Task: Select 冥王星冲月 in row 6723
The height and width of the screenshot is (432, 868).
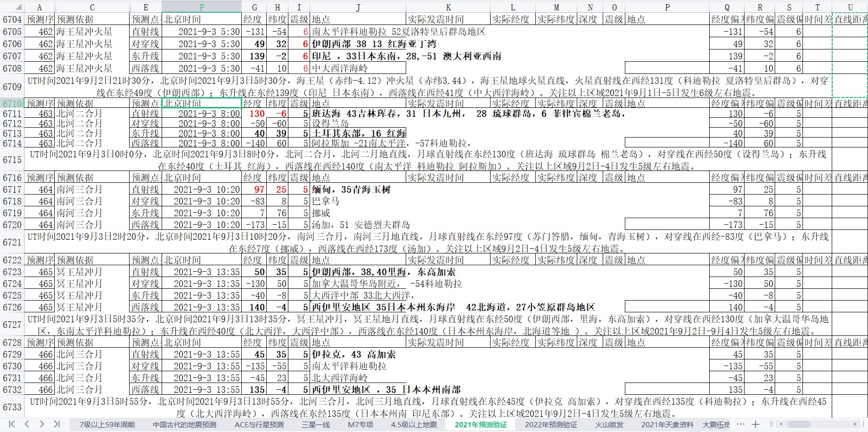Action: (92, 272)
